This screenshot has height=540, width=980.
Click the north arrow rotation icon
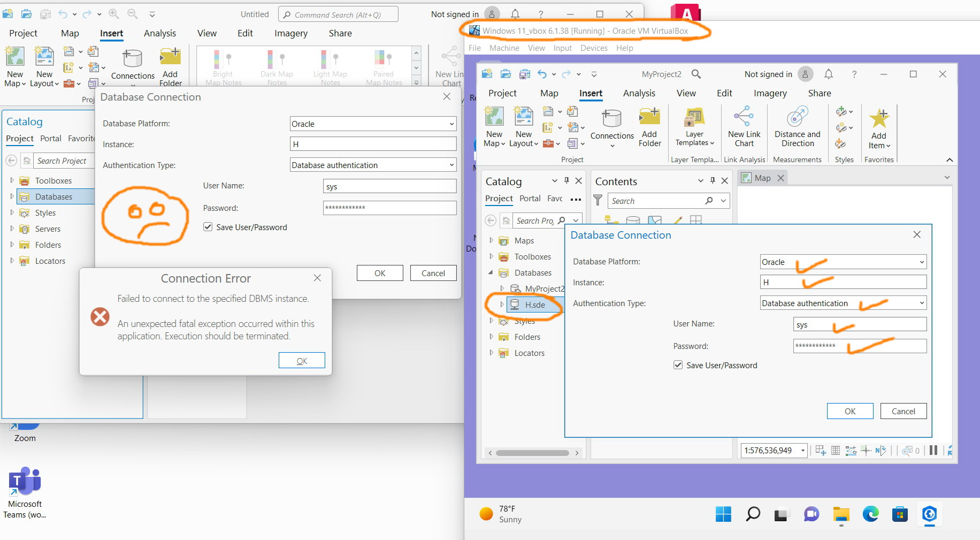881,450
